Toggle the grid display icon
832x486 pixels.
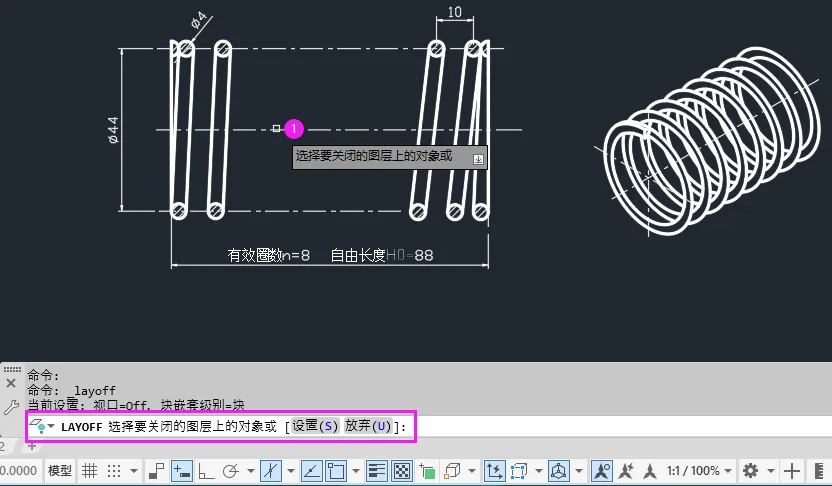click(89, 471)
